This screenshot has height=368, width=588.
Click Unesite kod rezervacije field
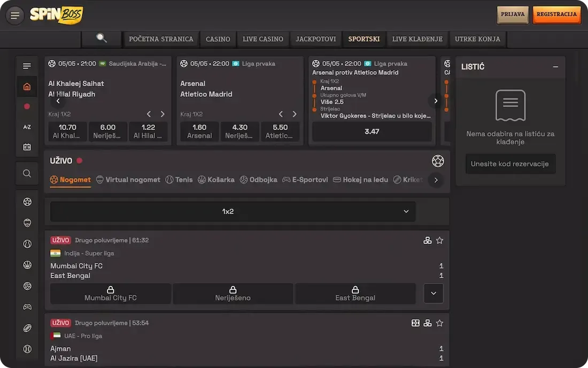(510, 164)
